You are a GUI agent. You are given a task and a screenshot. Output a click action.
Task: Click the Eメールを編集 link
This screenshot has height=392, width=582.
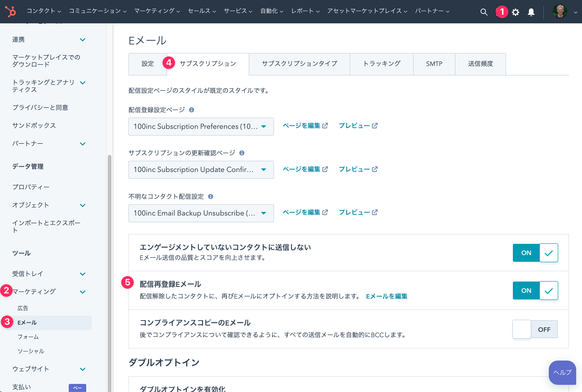(x=387, y=296)
